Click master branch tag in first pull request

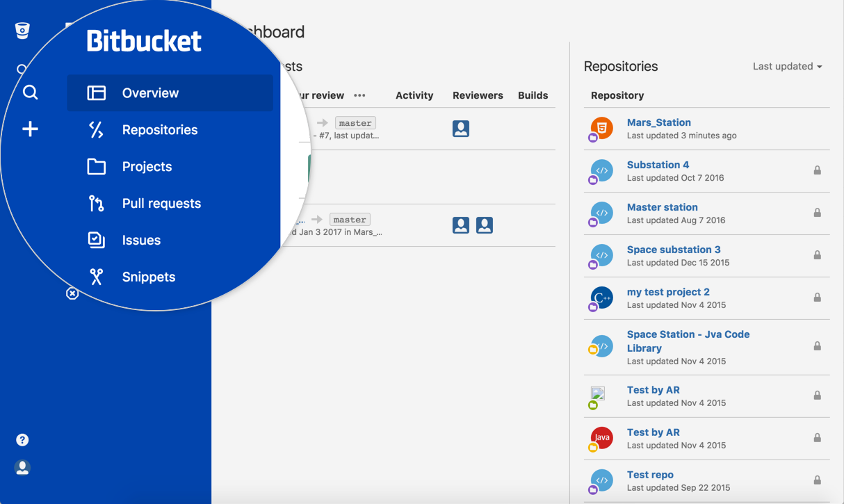point(355,123)
